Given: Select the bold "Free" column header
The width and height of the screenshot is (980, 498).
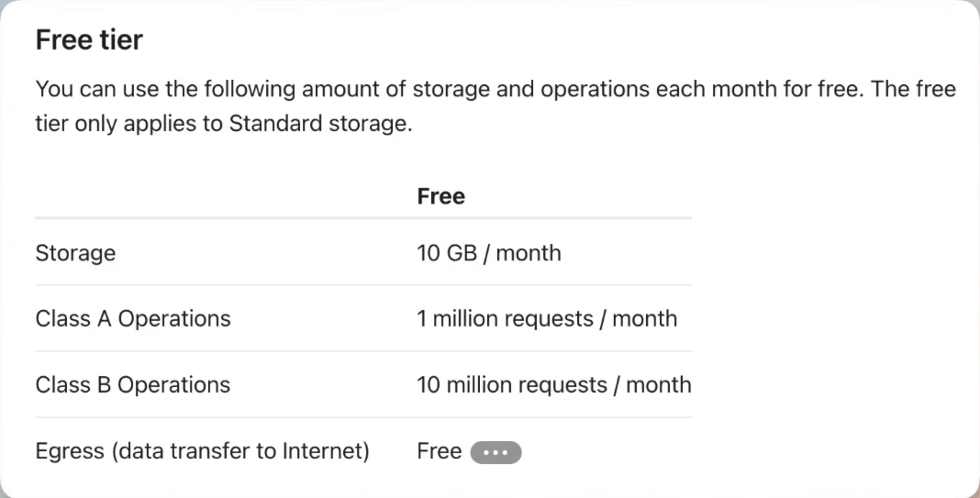Looking at the screenshot, I should [440, 196].
